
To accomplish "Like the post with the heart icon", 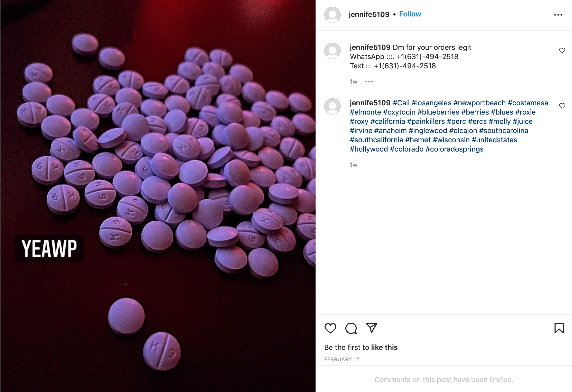I will [330, 328].
